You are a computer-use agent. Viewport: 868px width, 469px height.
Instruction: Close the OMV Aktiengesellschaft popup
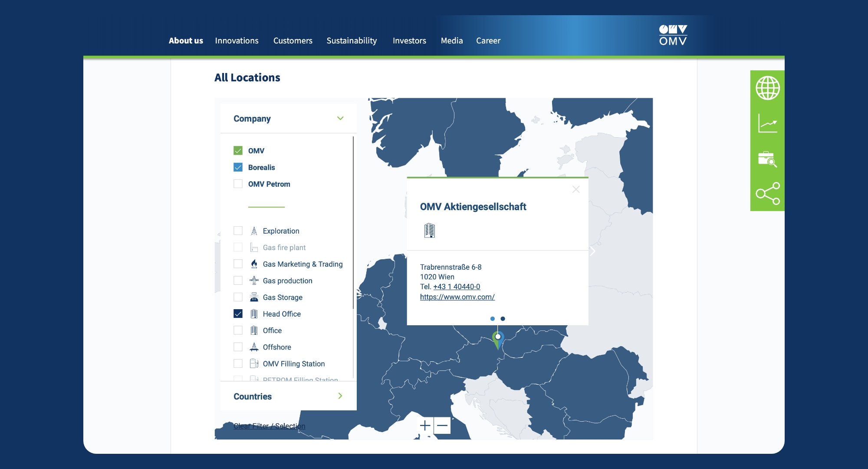pyautogui.click(x=576, y=189)
